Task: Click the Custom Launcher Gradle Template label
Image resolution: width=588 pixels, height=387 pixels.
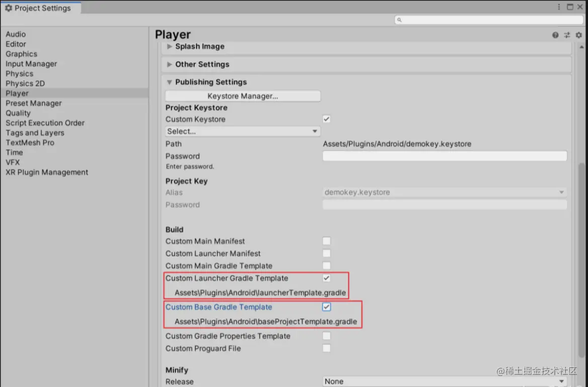Action: [227, 278]
